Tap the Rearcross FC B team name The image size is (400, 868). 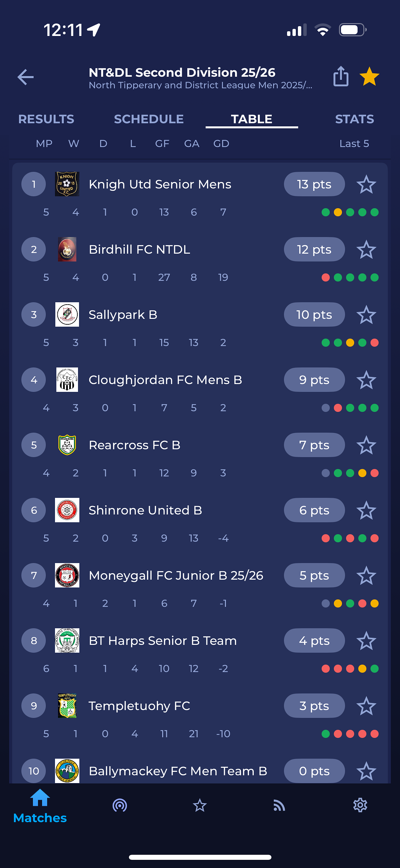click(134, 445)
